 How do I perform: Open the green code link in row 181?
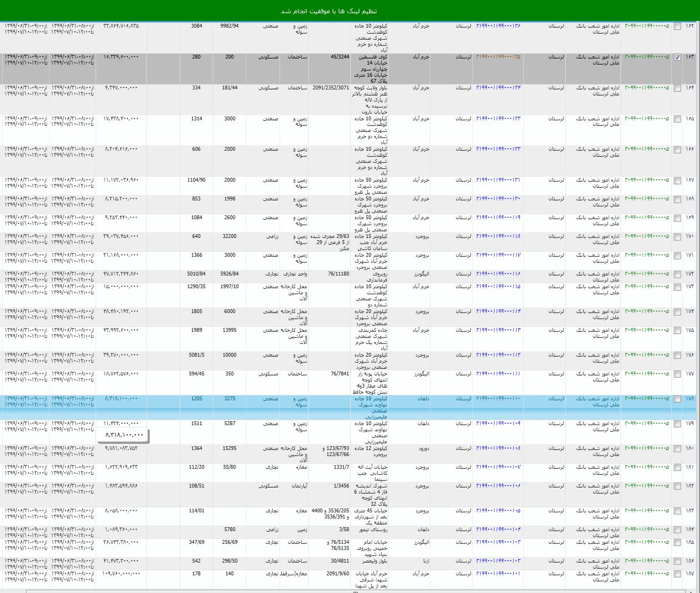(x=646, y=467)
